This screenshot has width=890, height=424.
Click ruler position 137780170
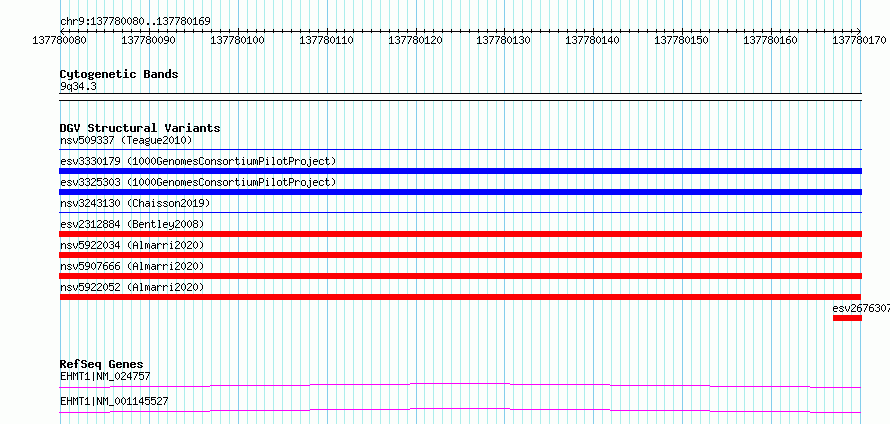[x=859, y=40]
